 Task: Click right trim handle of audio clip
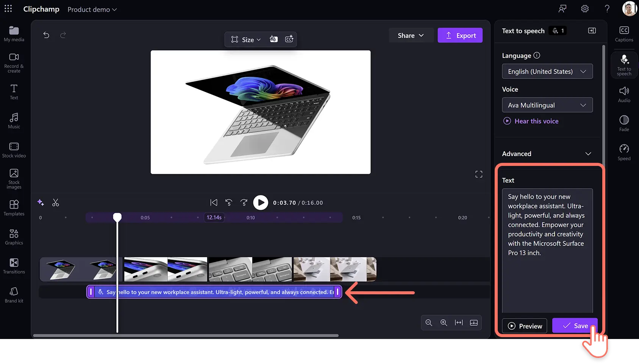click(337, 292)
